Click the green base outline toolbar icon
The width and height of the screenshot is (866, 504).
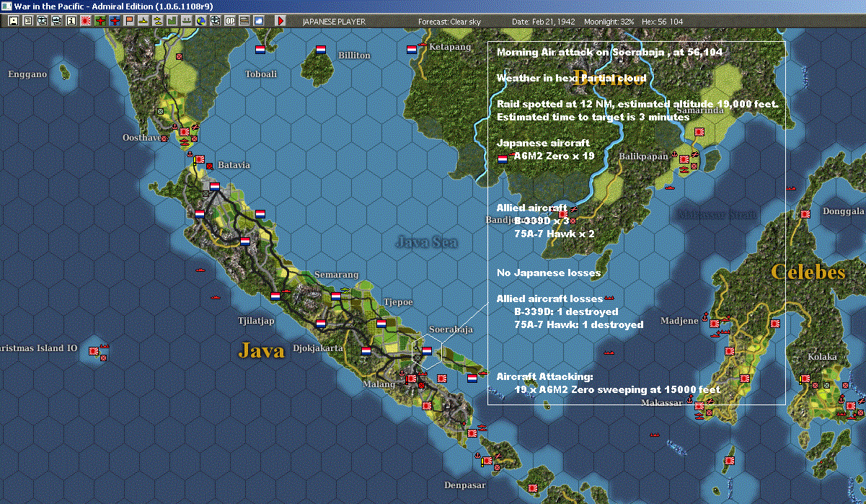coord(172,21)
